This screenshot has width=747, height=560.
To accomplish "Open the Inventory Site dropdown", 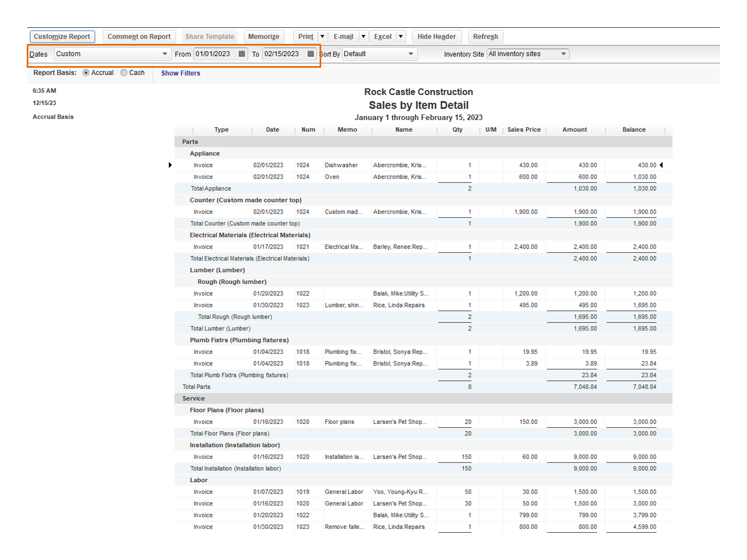I will [563, 54].
